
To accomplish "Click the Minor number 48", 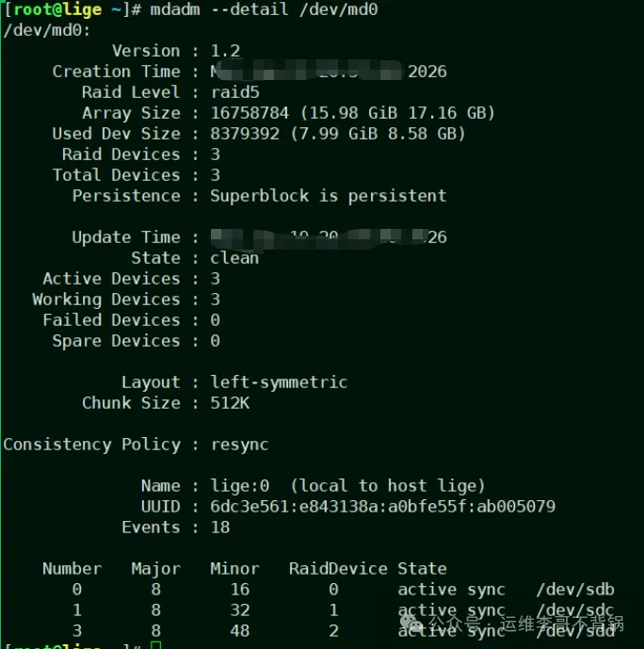I will click(x=239, y=631).
